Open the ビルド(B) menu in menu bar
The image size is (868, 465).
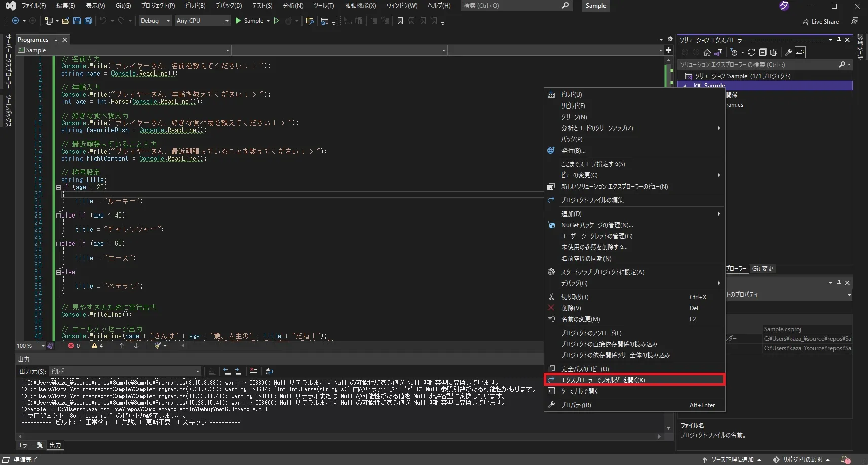[x=195, y=6]
